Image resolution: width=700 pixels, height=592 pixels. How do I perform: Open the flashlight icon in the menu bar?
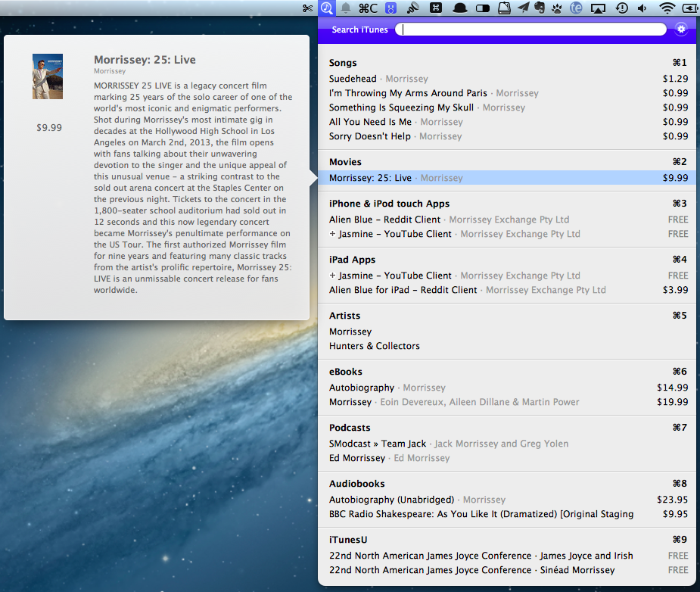tap(413, 8)
